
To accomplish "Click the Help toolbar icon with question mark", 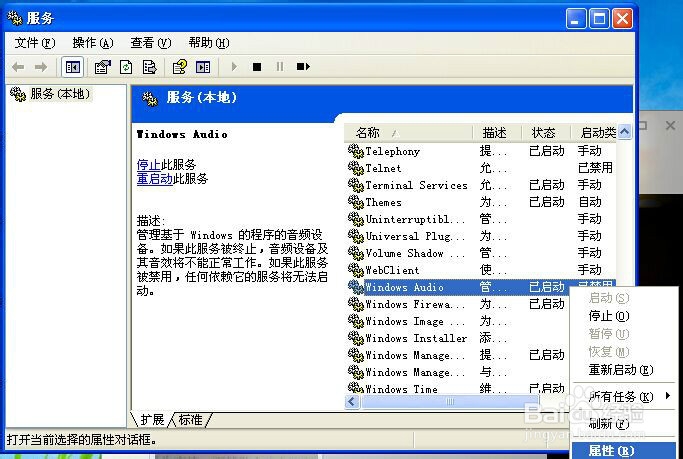I will [x=179, y=67].
